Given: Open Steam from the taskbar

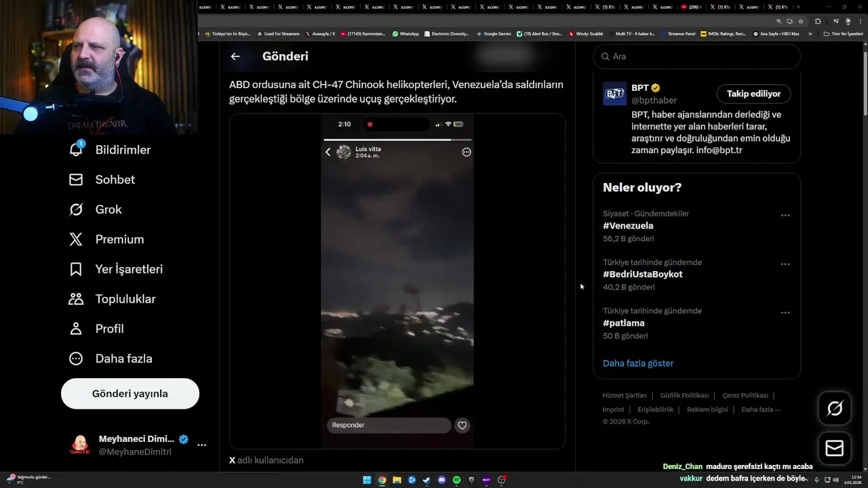Looking at the screenshot, I should [427, 480].
